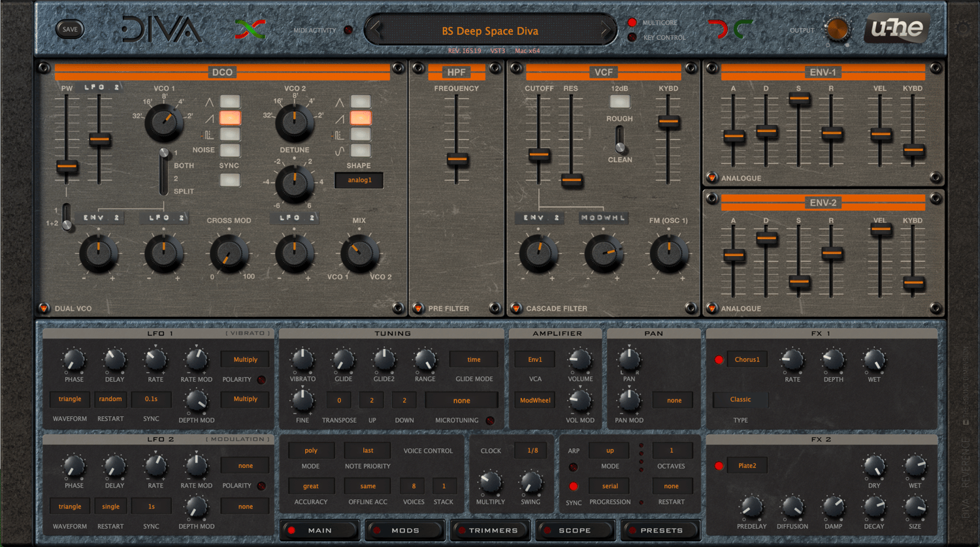
Task: Open the chorus Classic type dropdown
Action: coord(740,399)
